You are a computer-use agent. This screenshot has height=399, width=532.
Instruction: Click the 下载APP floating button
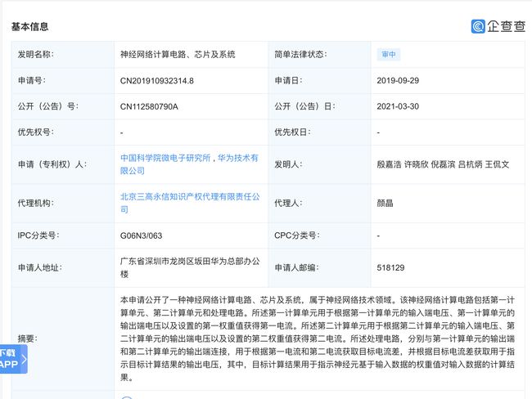13,359
